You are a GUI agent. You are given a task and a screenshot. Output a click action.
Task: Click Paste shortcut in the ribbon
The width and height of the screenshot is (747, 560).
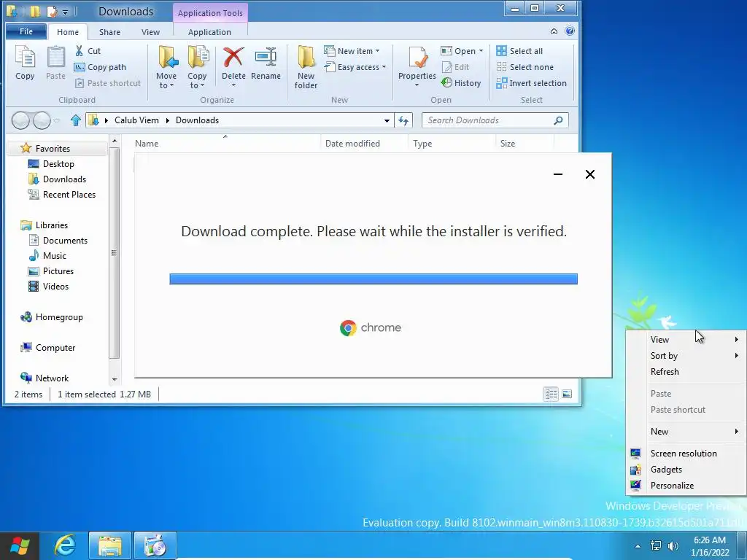[108, 83]
